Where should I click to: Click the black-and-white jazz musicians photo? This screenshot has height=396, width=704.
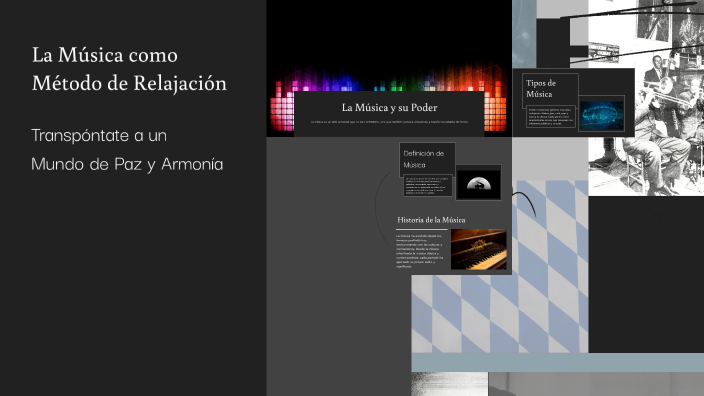tap(647, 97)
